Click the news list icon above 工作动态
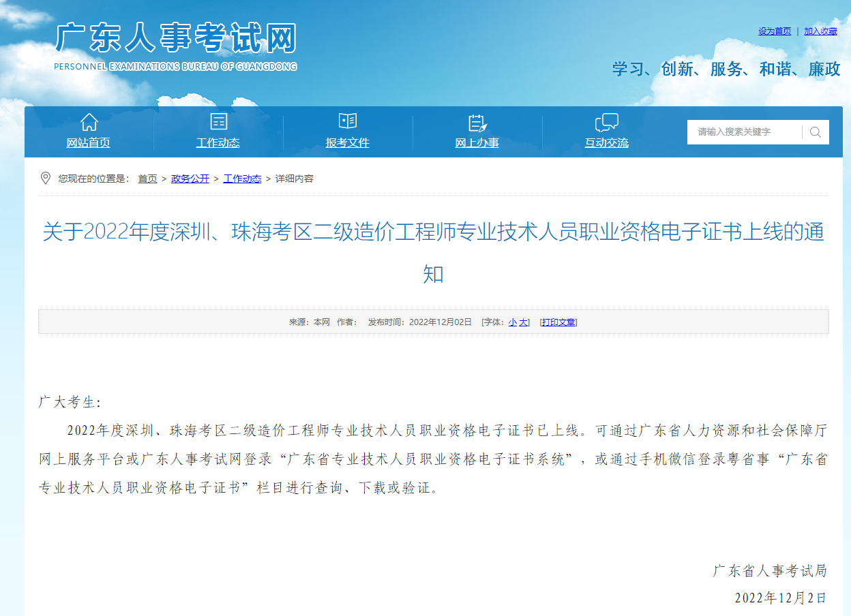Viewport: 851px width, 616px height. (x=218, y=122)
